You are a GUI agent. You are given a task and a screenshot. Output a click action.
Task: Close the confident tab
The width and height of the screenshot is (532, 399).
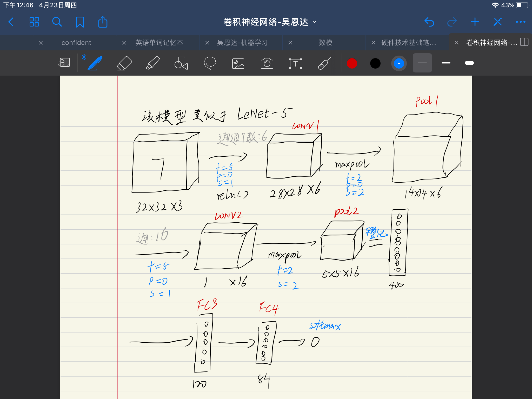(x=41, y=42)
